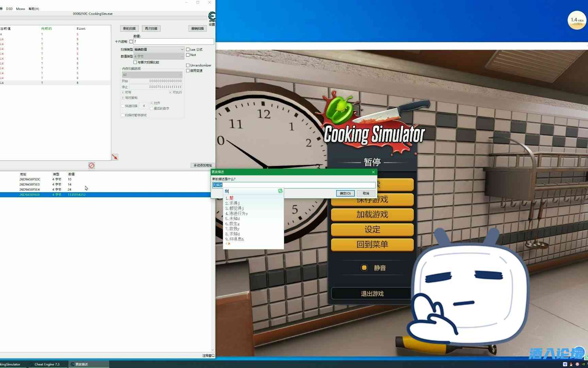Tick the Lua 公式 checkbox
This screenshot has width=588, height=368.
tap(188, 49)
